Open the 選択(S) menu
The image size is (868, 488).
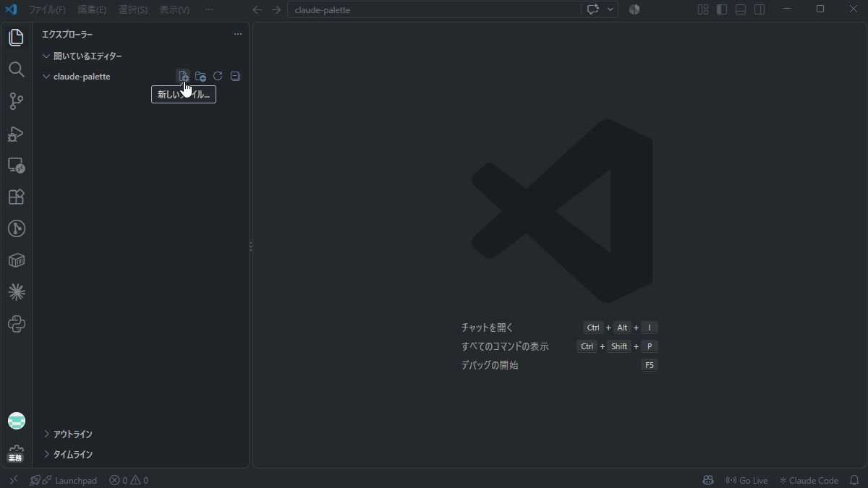click(x=133, y=9)
